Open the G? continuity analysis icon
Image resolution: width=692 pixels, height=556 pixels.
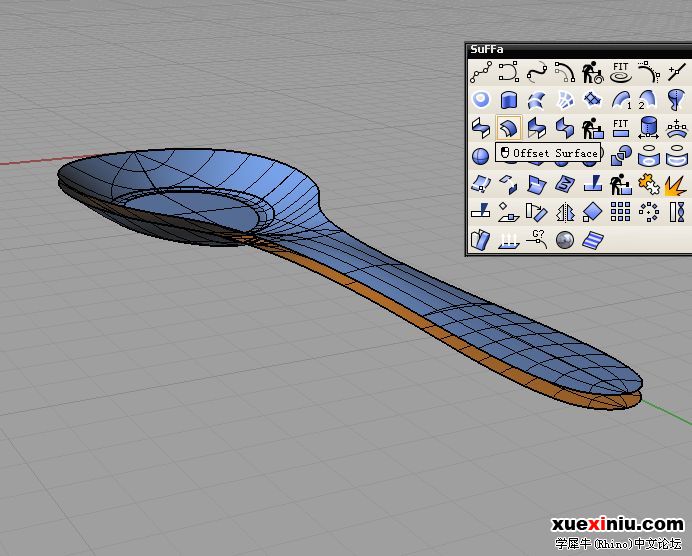pyautogui.click(x=537, y=240)
